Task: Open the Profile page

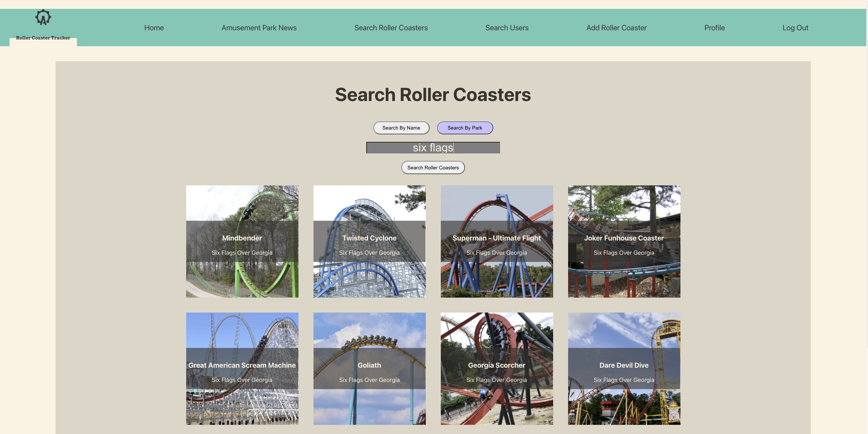Action: point(714,28)
